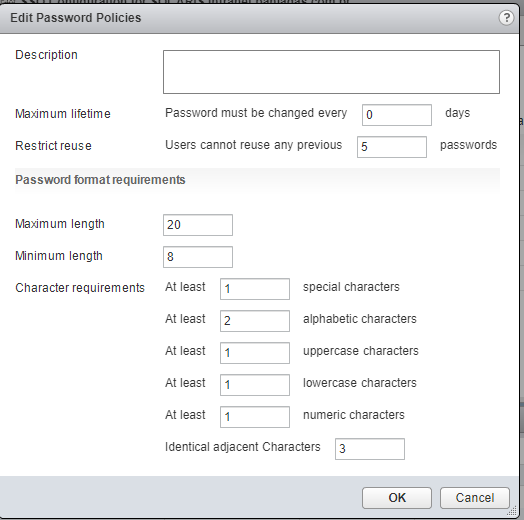This screenshot has height=520, width=524.
Task: Open the help question mark icon
Action: [506, 17]
